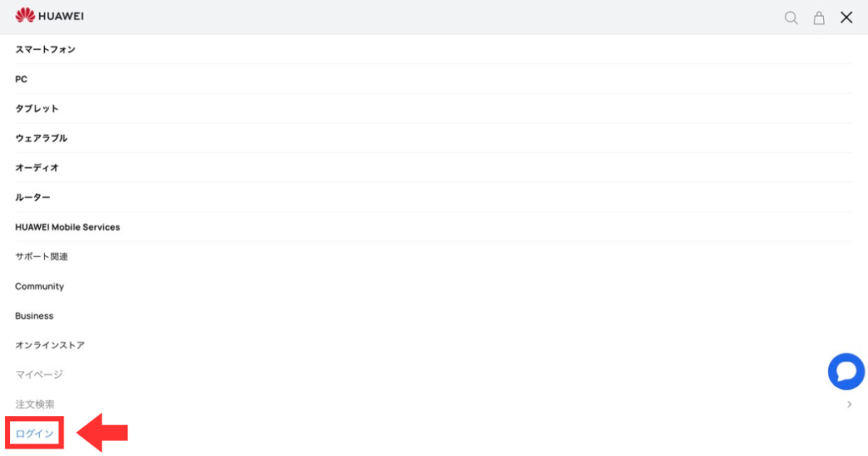Screen dimensions: 868x456
Task: Open the shopping bag cart icon
Action: click(x=819, y=18)
